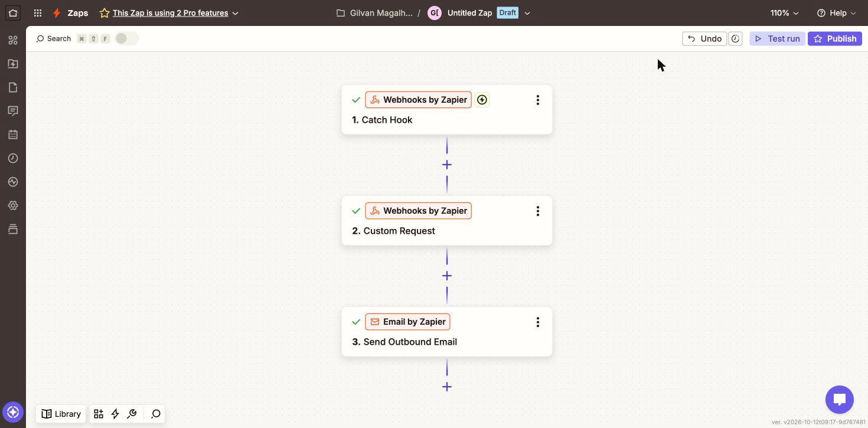The width and height of the screenshot is (868, 428).
Task: Toggle the switch next to Search
Action: [126, 38]
